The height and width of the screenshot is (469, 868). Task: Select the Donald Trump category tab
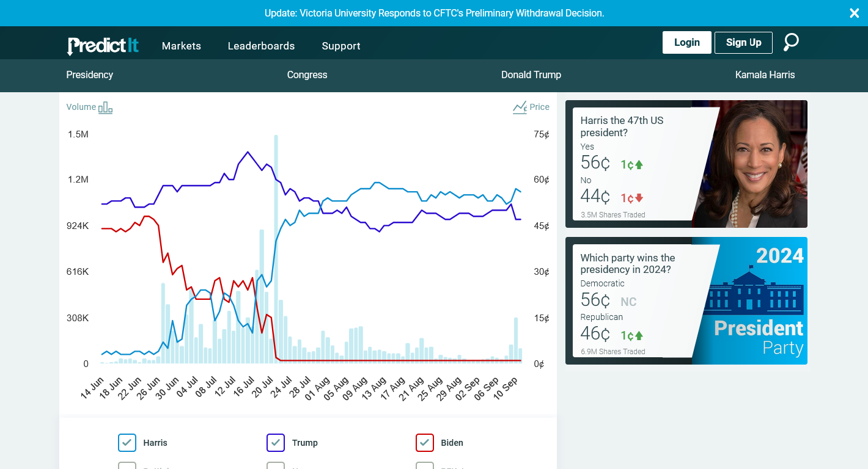[x=531, y=75]
